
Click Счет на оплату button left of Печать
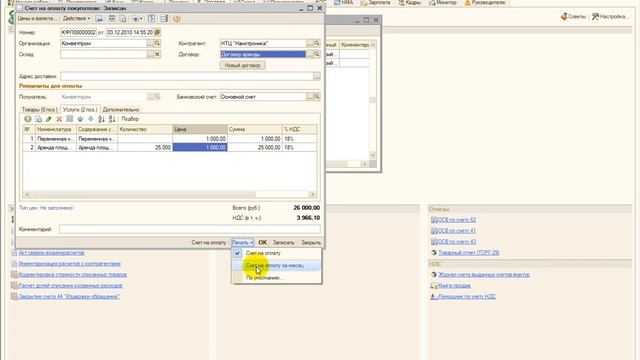(x=209, y=242)
